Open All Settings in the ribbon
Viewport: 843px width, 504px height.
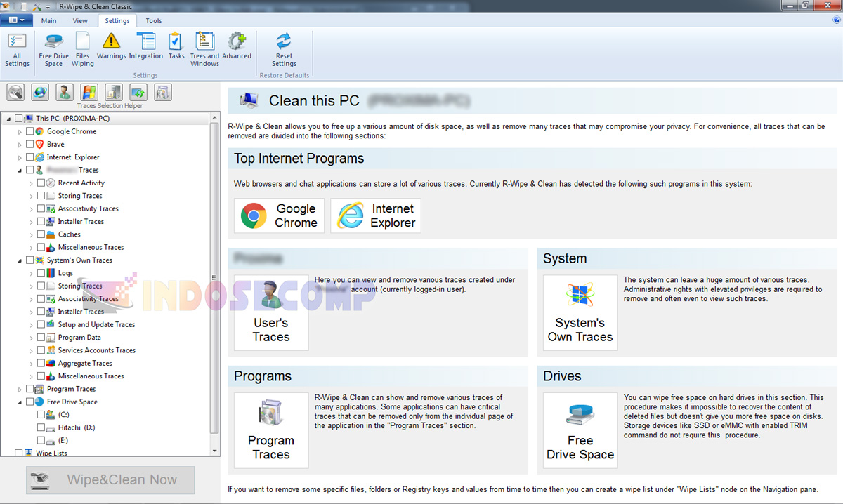[17, 49]
